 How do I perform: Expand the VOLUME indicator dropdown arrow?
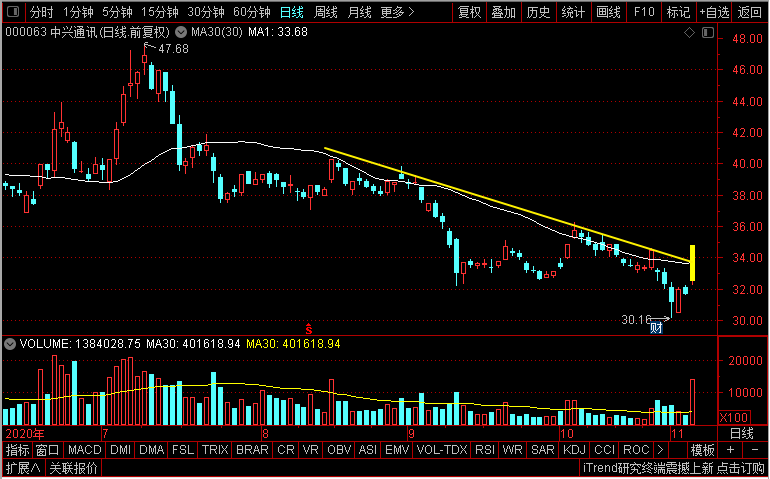pos(10,344)
